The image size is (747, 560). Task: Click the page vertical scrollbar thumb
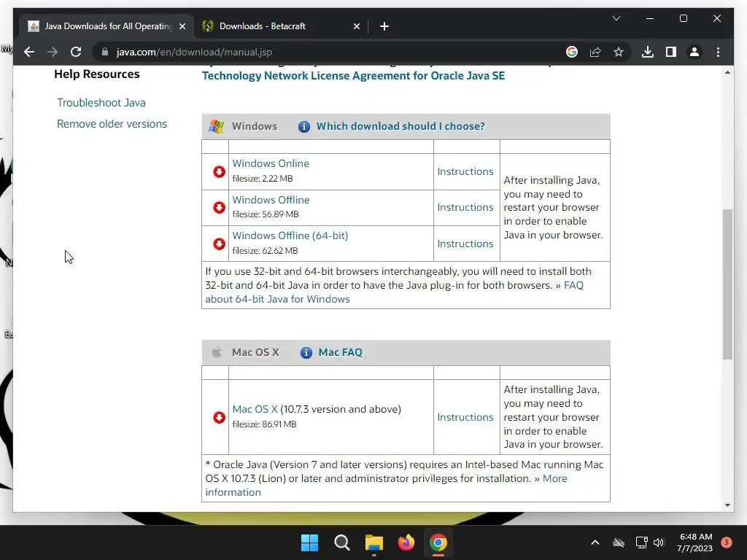coord(727,284)
